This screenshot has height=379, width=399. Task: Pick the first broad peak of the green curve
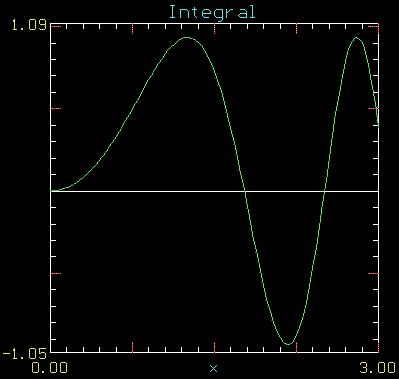coord(187,38)
